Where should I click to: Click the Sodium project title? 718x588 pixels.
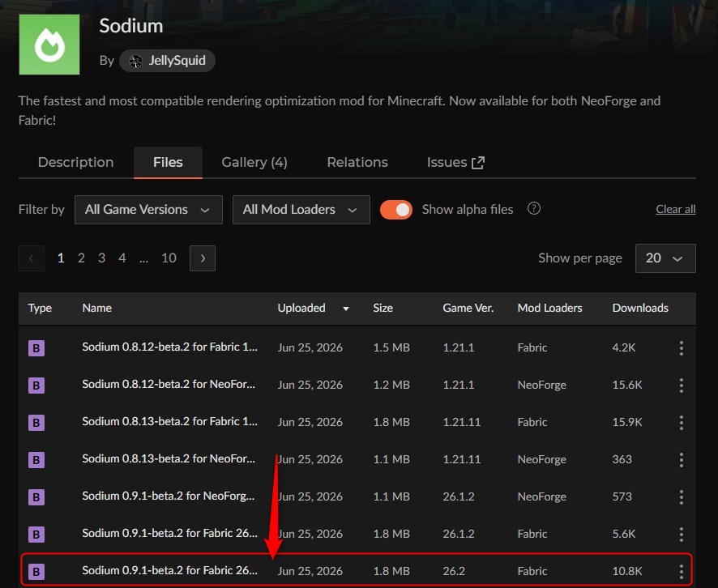point(131,26)
